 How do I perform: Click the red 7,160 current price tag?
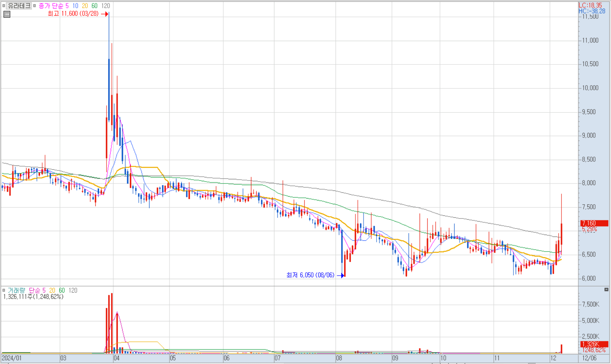[x=594, y=223]
